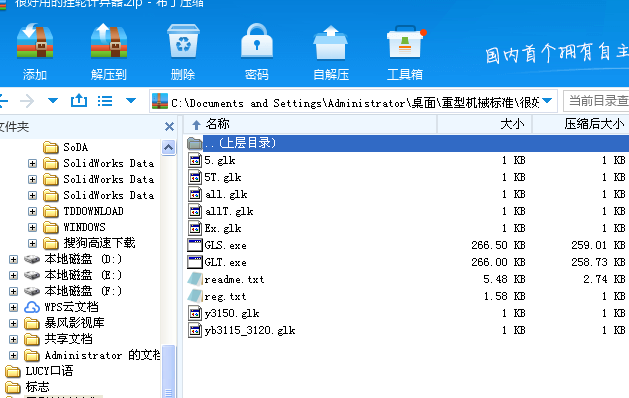Click the up-one-level folder icon
629x398 pixels.
pyautogui.click(x=79, y=100)
